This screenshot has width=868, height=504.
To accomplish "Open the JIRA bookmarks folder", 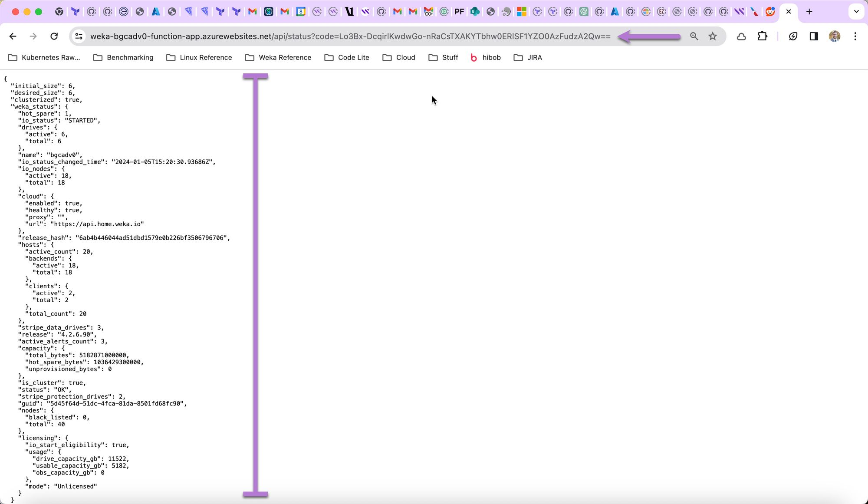I will (528, 57).
